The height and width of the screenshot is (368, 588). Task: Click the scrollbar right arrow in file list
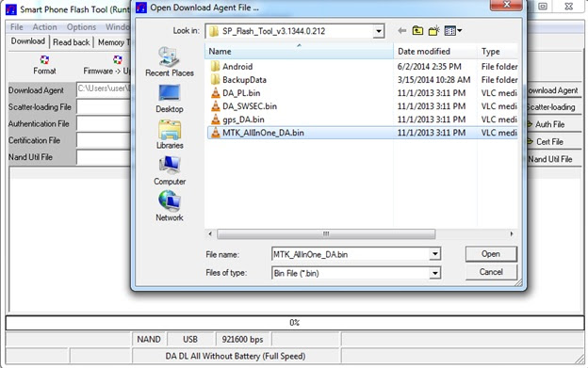512,234
